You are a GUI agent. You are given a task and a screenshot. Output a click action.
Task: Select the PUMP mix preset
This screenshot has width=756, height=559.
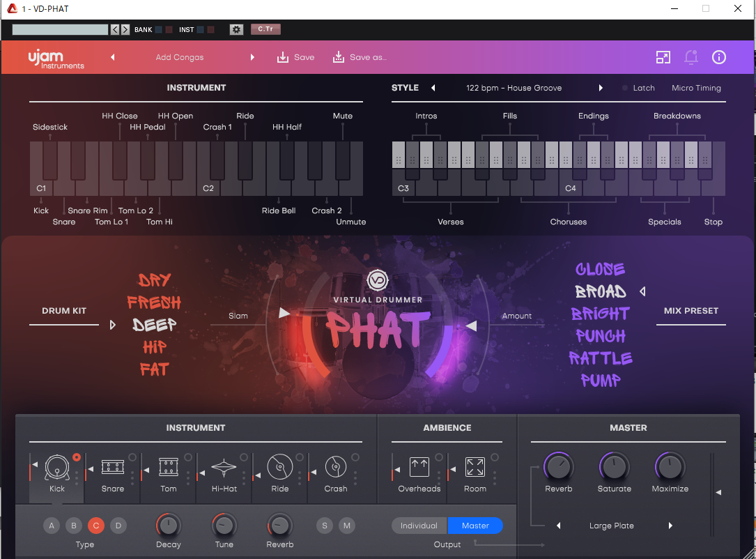tap(600, 381)
